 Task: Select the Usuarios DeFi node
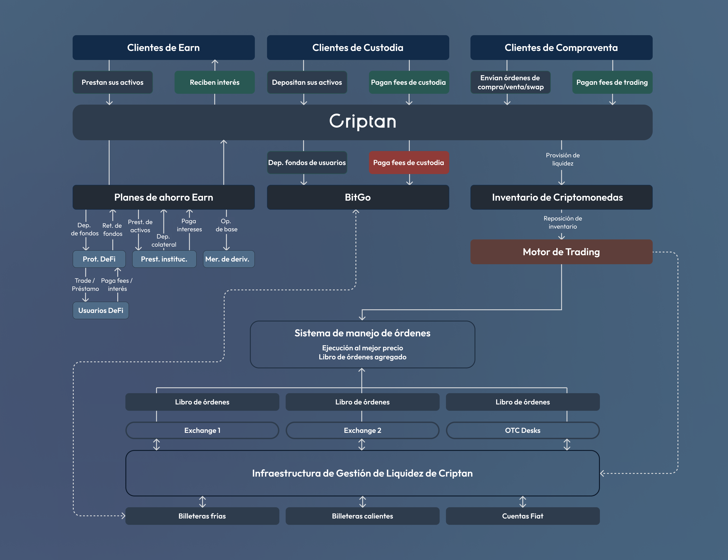pyautogui.click(x=101, y=310)
